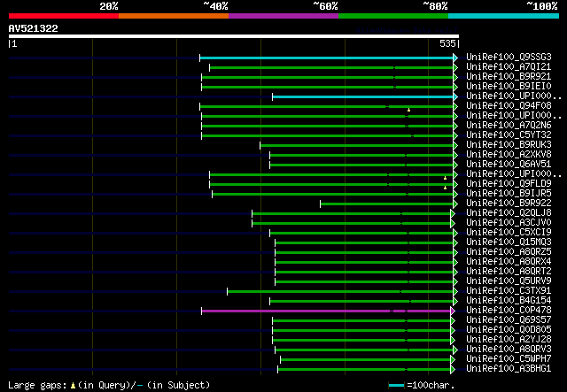Open the UniRef100_C5YT32 hit label
Image resolution: width=567 pixels, height=392 pixels.
509,135
